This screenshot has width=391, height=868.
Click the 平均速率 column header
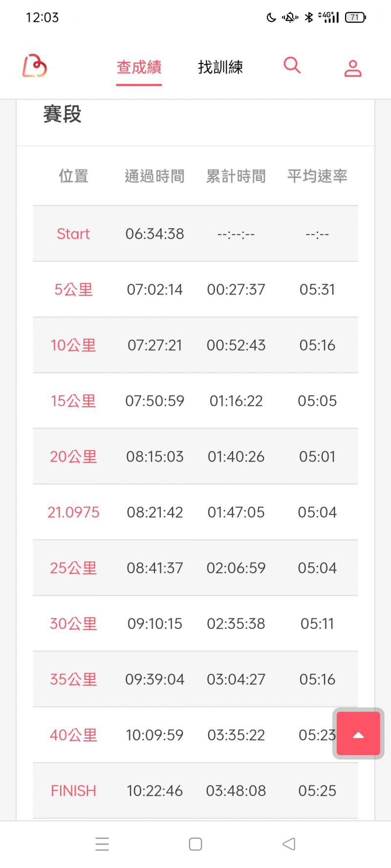pyautogui.click(x=317, y=176)
